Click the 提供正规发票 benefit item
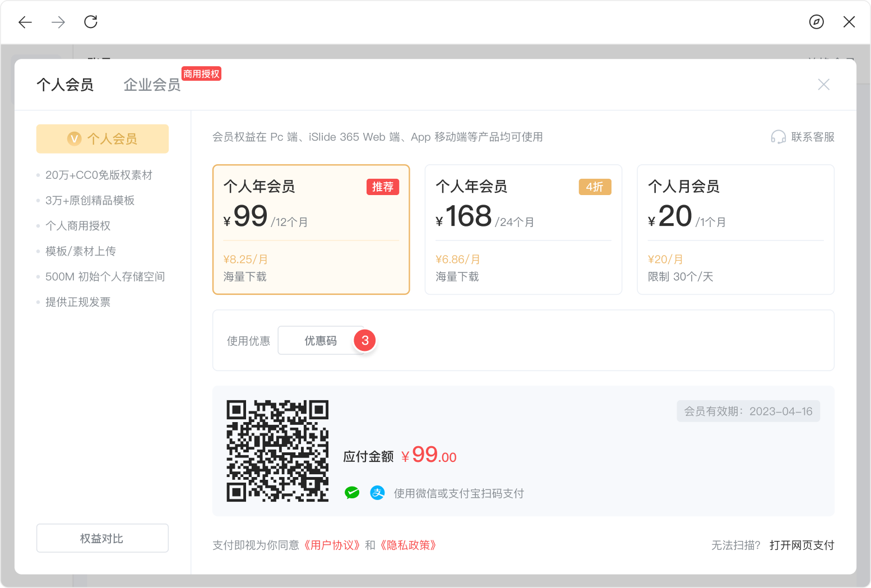This screenshot has width=871, height=588. tap(78, 302)
